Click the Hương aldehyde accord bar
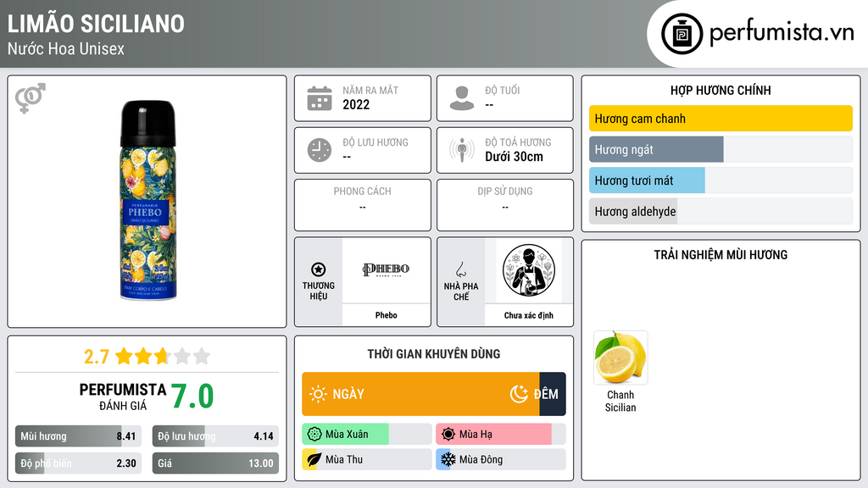 (721, 211)
